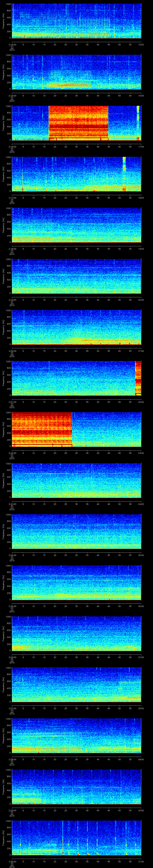153x868 pixels.
Task: Click the '2:22:00' start time label
Action: 12,453
